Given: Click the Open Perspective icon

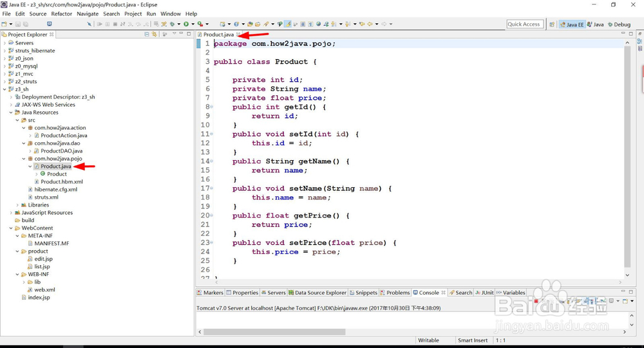Looking at the screenshot, I should click(552, 24).
